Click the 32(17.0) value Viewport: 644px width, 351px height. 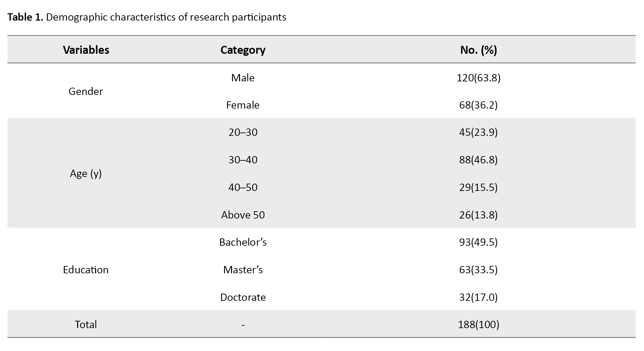click(478, 297)
